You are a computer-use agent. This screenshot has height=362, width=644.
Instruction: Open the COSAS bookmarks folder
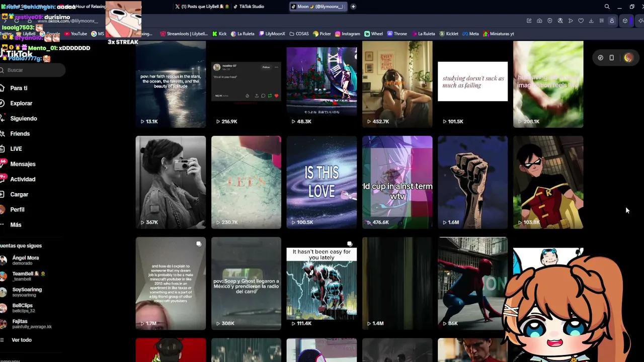pyautogui.click(x=299, y=34)
